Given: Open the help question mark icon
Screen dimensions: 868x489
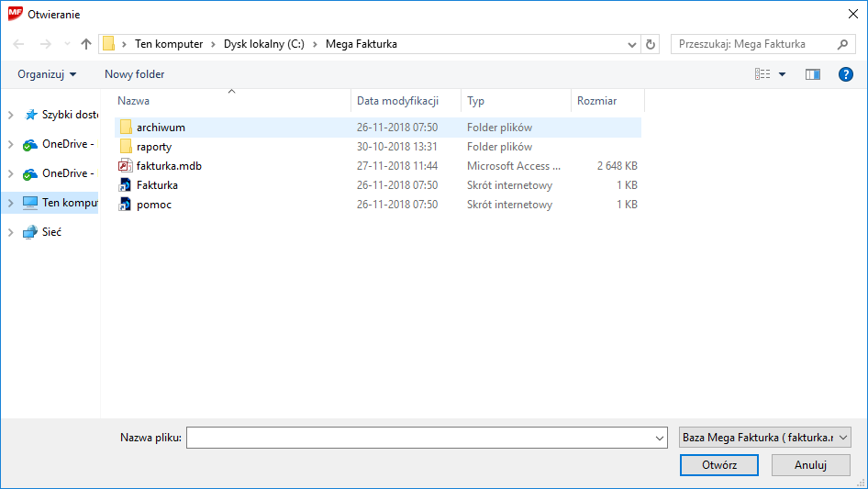Looking at the screenshot, I should (x=846, y=74).
